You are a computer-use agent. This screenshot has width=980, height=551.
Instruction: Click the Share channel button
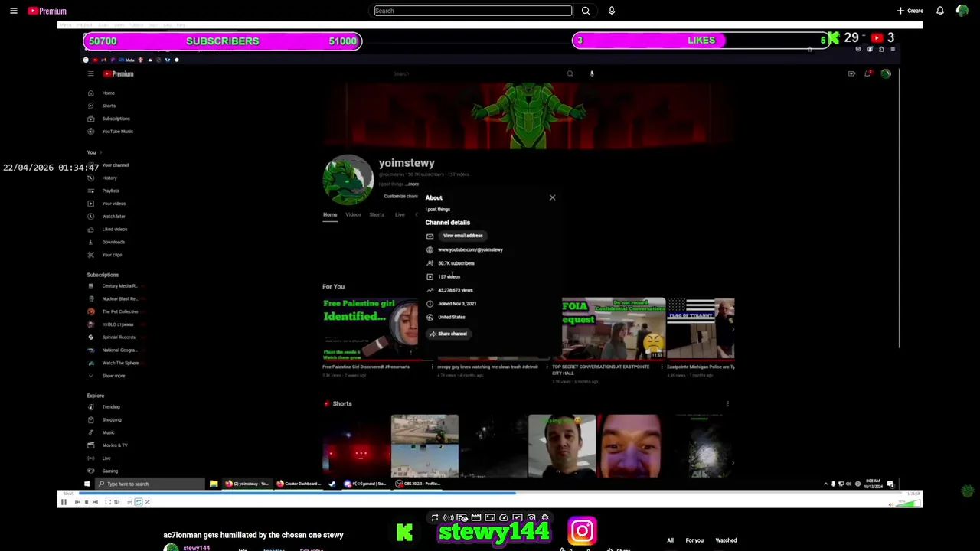(448, 334)
